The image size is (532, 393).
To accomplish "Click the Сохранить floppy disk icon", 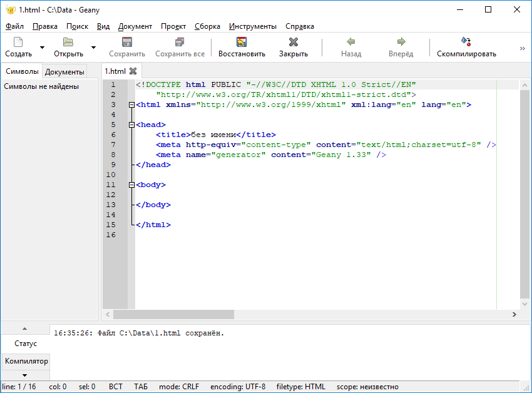I will [127, 42].
